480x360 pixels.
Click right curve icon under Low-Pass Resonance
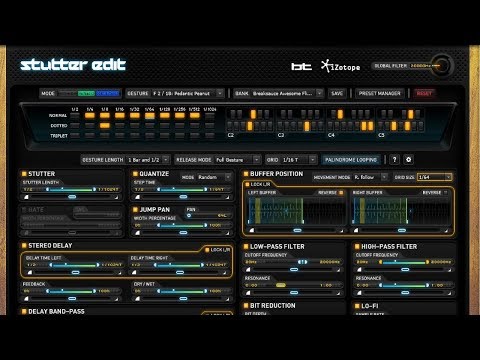pyautogui.click(x=339, y=293)
